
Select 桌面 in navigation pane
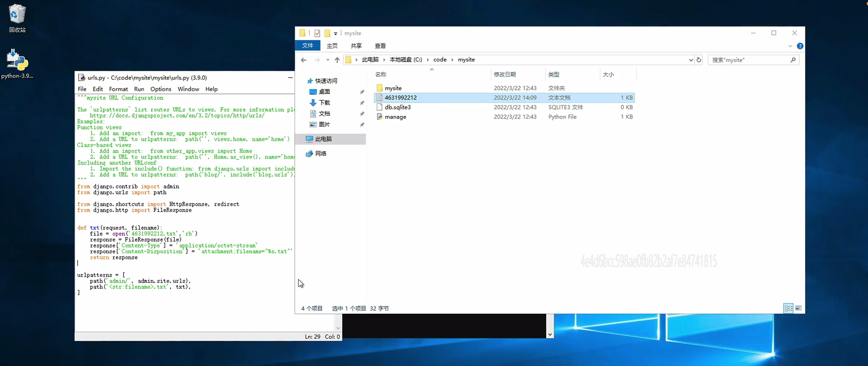pyautogui.click(x=324, y=92)
